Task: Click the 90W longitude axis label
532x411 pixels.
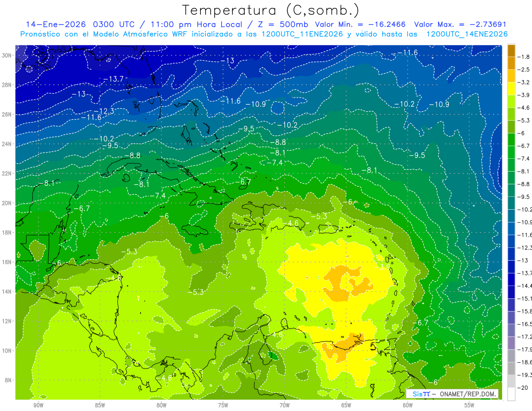Action: tap(38, 405)
